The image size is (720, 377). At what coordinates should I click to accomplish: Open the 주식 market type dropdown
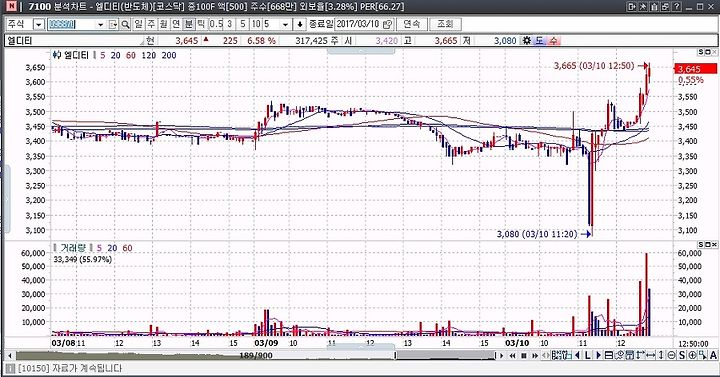pos(39,24)
